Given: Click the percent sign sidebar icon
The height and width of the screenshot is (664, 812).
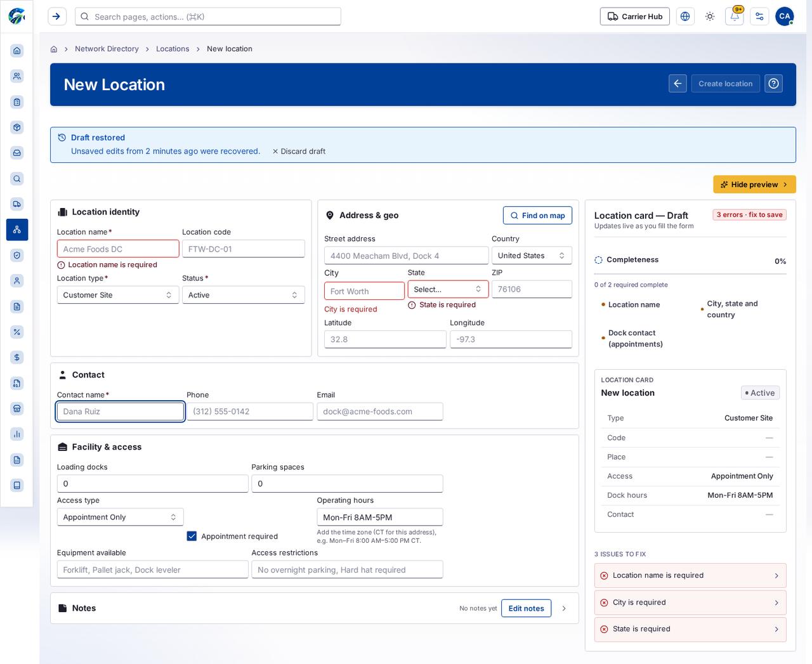Looking at the screenshot, I should point(17,332).
